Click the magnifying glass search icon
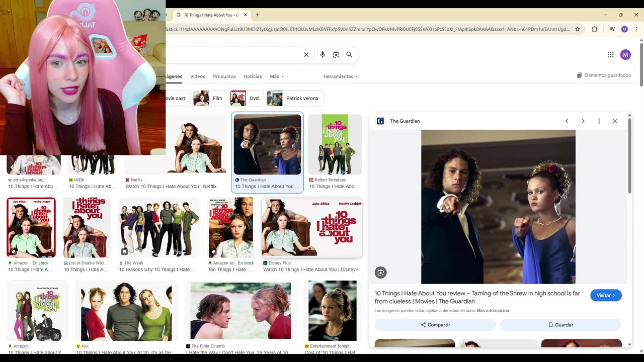 tap(349, 55)
